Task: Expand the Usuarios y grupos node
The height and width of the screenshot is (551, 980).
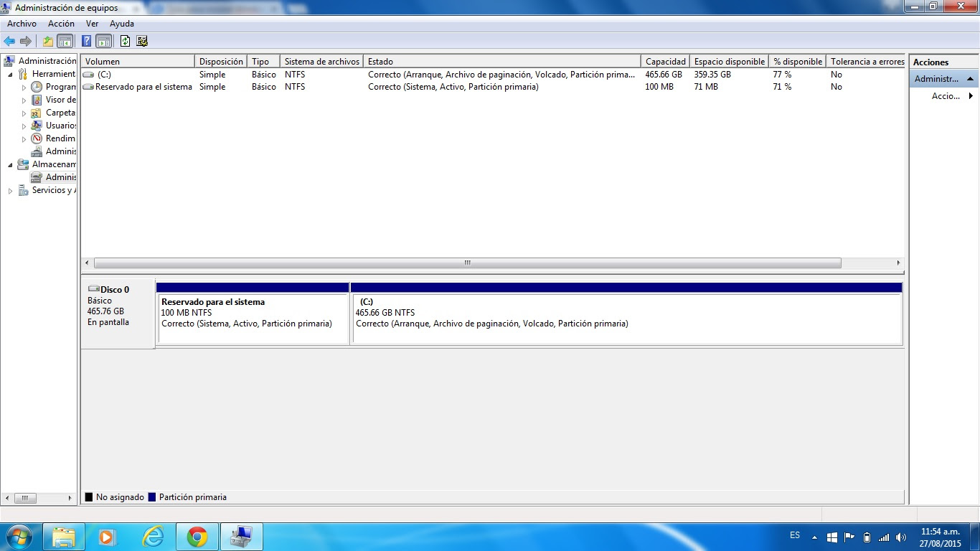Action: coord(24,126)
